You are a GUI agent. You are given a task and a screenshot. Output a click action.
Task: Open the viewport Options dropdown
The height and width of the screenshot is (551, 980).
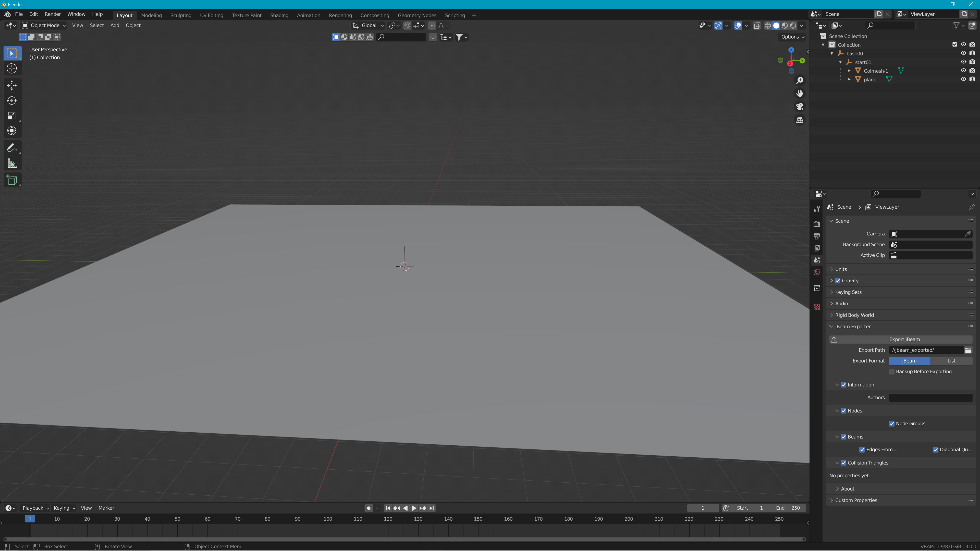coord(793,37)
